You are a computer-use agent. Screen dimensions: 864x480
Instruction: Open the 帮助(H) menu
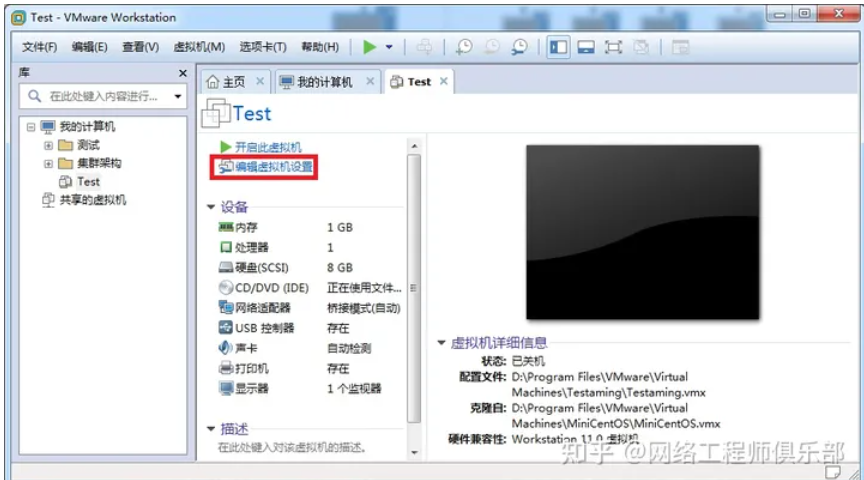click(x=320, y=47)
